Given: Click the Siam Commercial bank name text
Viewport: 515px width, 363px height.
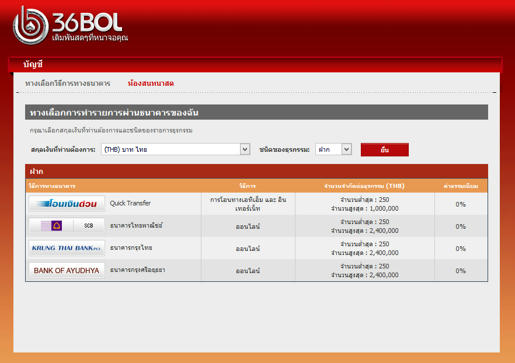Looking at the screenshot, I should tap(136, 225).
